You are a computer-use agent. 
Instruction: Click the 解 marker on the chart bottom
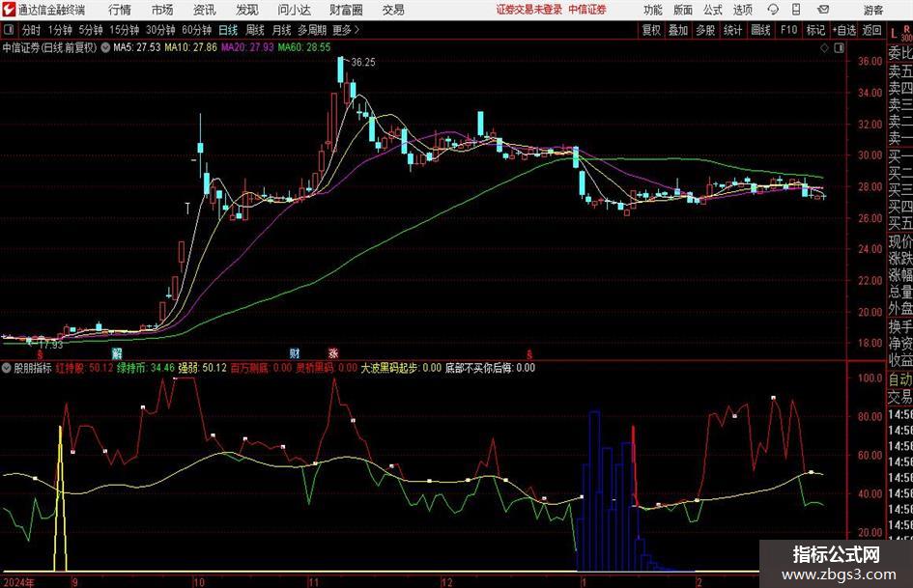117,352
